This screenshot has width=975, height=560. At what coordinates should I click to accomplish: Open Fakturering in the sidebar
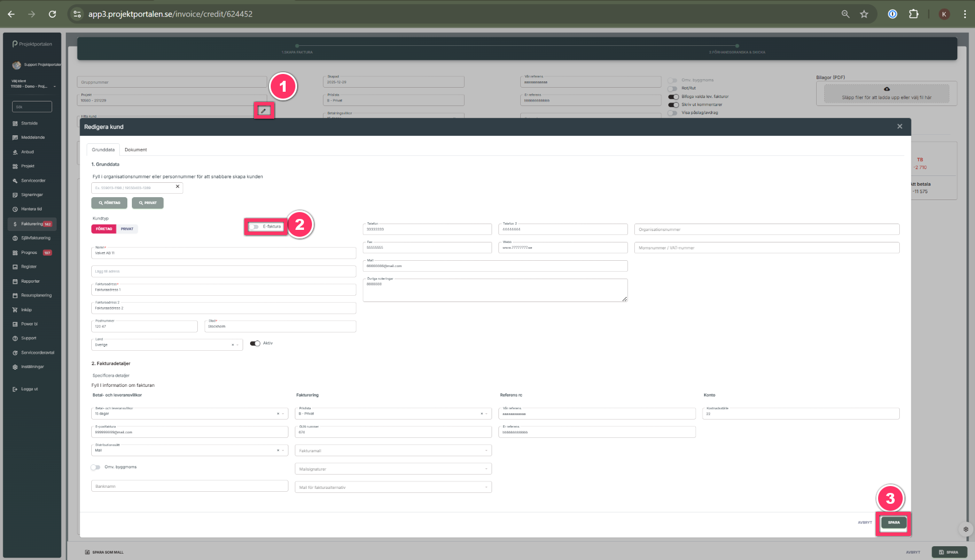(x=32, y=224)
